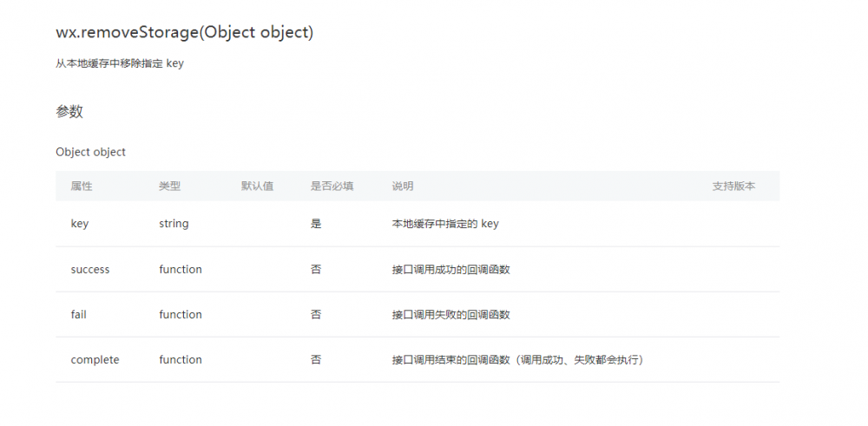Select the 是 required value in the key row
868x426 pixels.
(316, 224)
